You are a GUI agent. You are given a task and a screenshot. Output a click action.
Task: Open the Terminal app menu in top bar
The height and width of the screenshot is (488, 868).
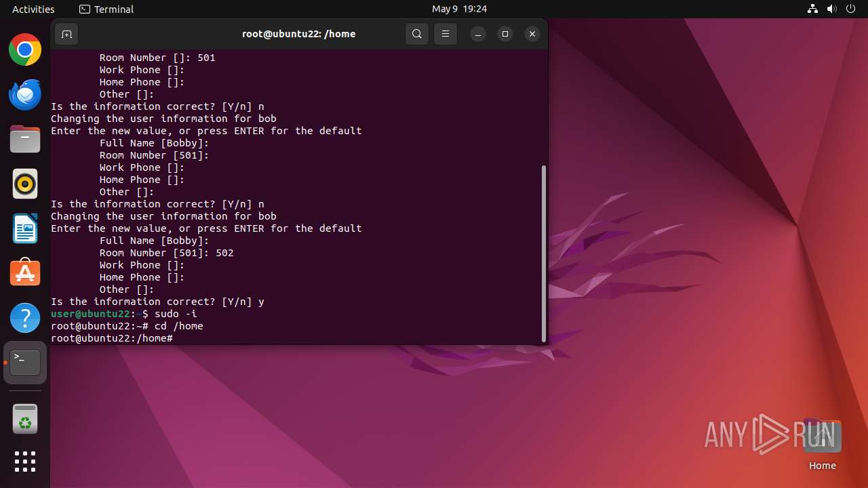click(106, 9)
